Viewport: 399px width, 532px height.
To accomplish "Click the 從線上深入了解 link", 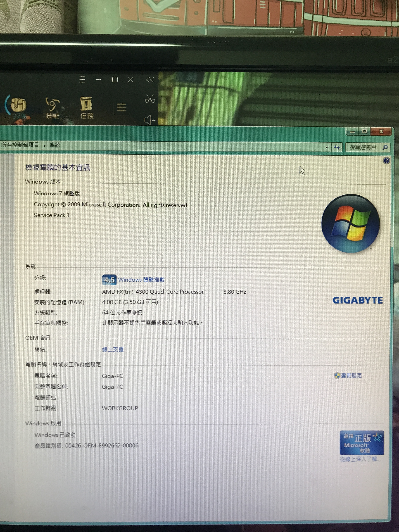I will click(x=360, y=459).
